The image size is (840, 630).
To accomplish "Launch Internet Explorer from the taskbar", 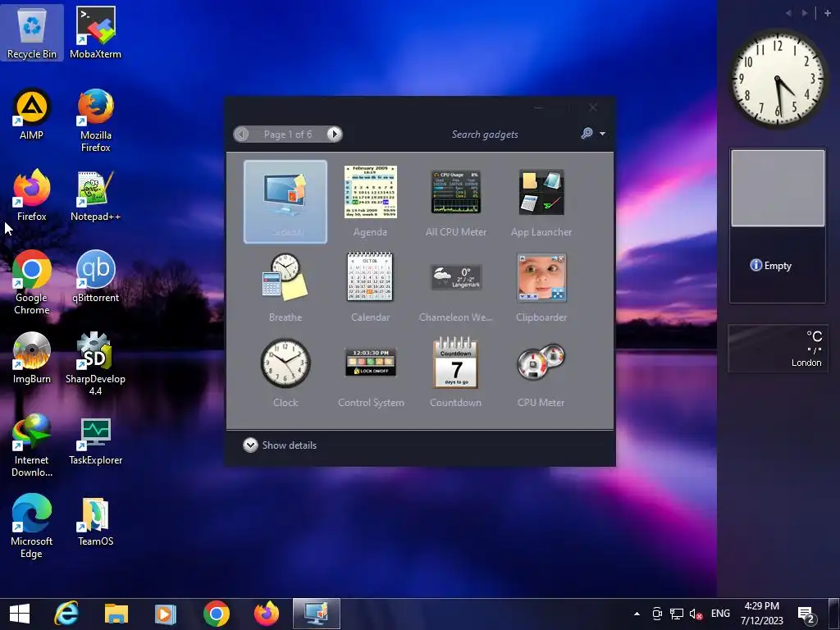I will [66, 614].
